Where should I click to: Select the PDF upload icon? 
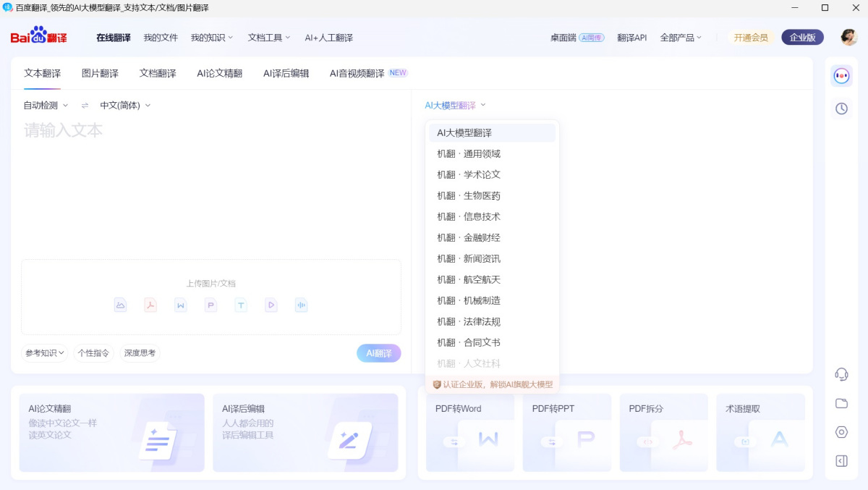150,305
